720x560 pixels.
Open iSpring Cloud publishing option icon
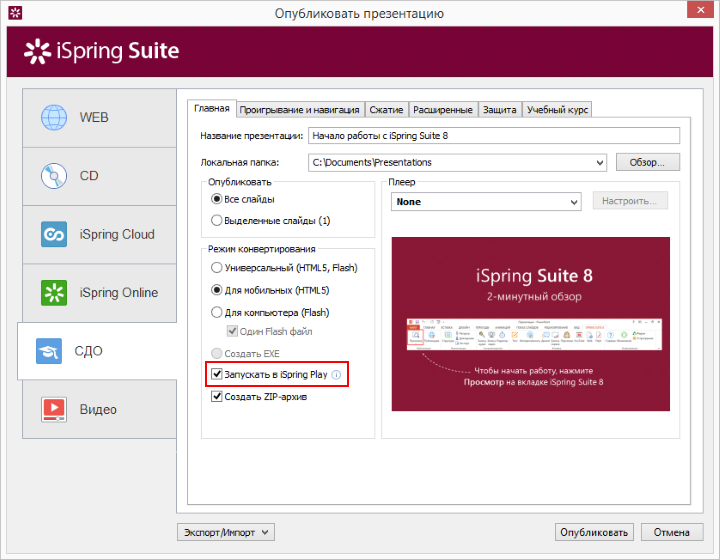(54, 234)
